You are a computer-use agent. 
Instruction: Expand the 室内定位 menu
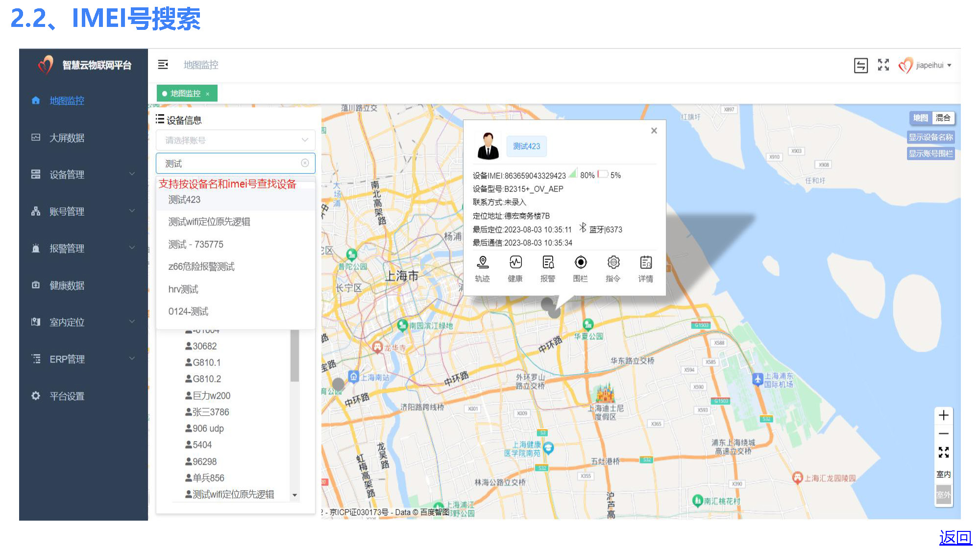83,322
